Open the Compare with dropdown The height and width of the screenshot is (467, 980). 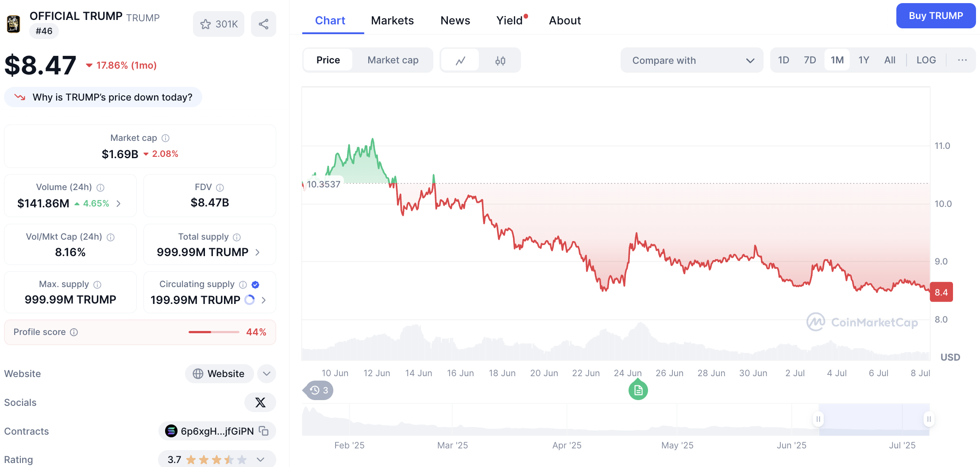point(692,60)
